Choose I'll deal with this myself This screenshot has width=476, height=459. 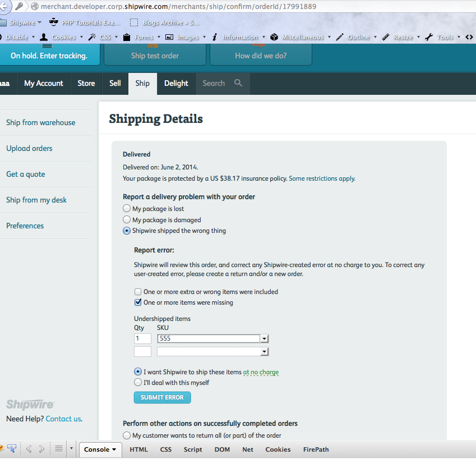[x=138, y=382]
